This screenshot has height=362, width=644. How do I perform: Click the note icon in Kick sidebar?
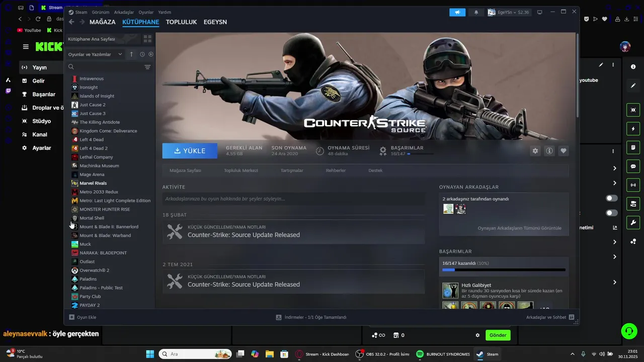(x=633, y=147)
